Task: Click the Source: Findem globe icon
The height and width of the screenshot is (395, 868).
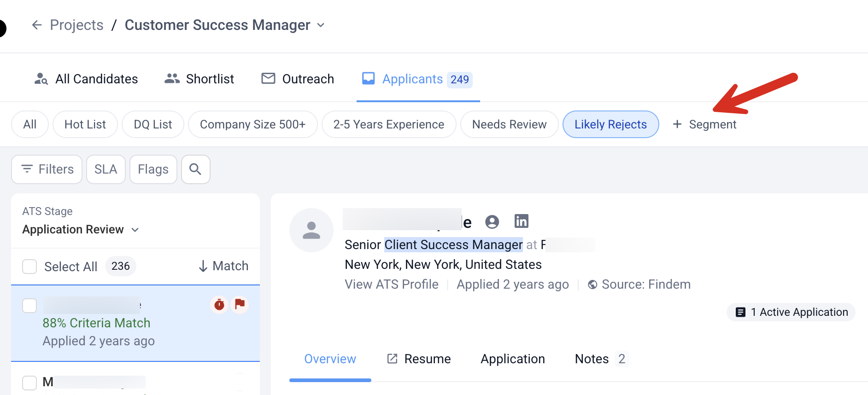Action: (x=592, y=285)
